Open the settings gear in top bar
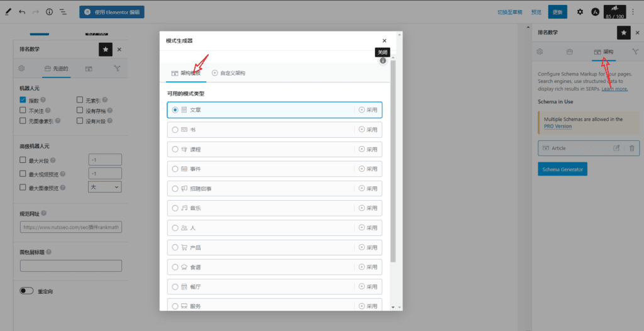The width and height of the screenshot is (644, 331). (580, 12)
